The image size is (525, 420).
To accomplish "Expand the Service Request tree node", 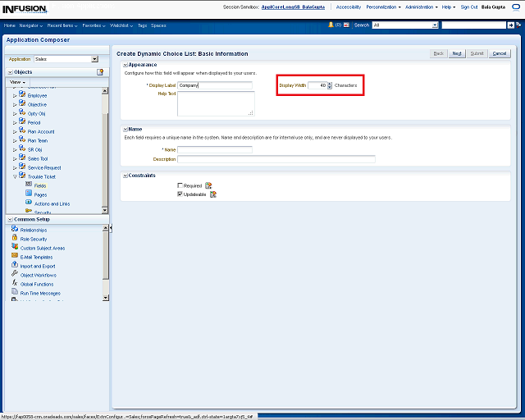I will pos(14,167).
